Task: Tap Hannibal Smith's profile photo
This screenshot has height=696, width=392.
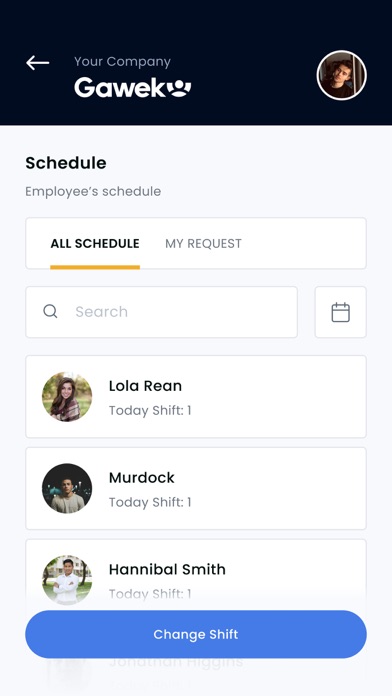Action: [x=67, y=580]
